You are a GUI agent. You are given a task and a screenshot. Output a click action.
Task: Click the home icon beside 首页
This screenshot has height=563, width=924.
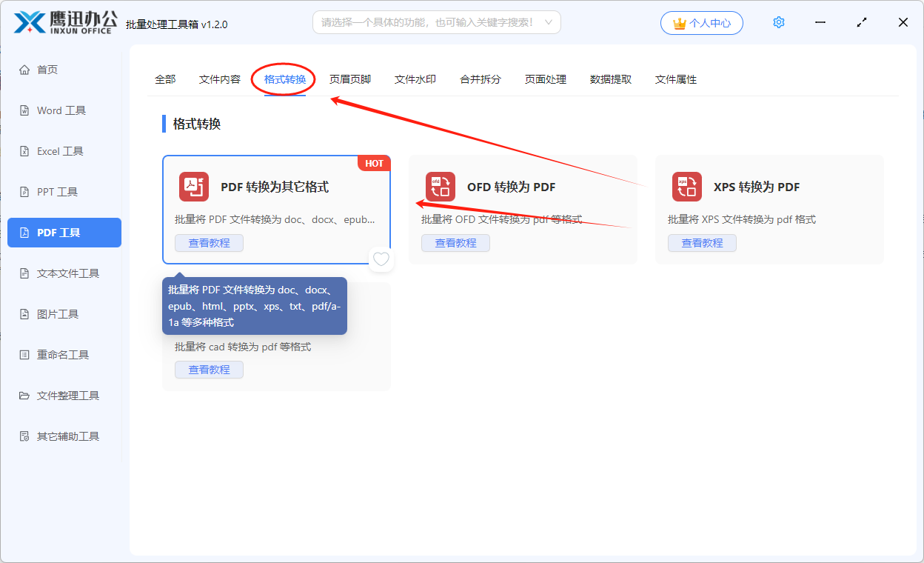click(24, 70)
